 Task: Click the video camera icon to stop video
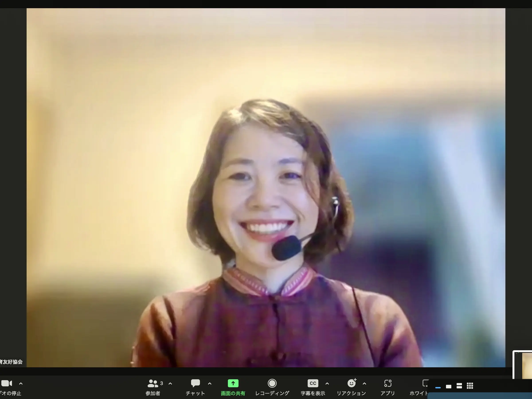click(x=6, y=383)
